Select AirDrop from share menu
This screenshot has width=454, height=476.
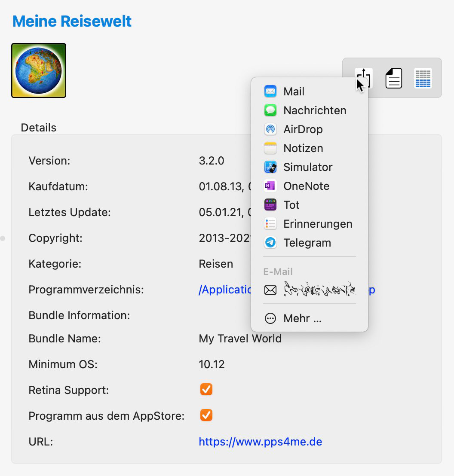pos(310,129)
